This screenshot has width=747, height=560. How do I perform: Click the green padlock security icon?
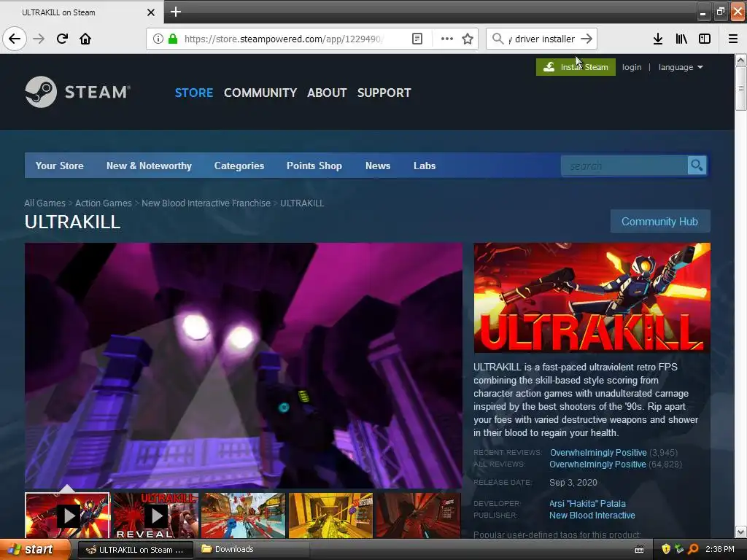tap(173, 39)
